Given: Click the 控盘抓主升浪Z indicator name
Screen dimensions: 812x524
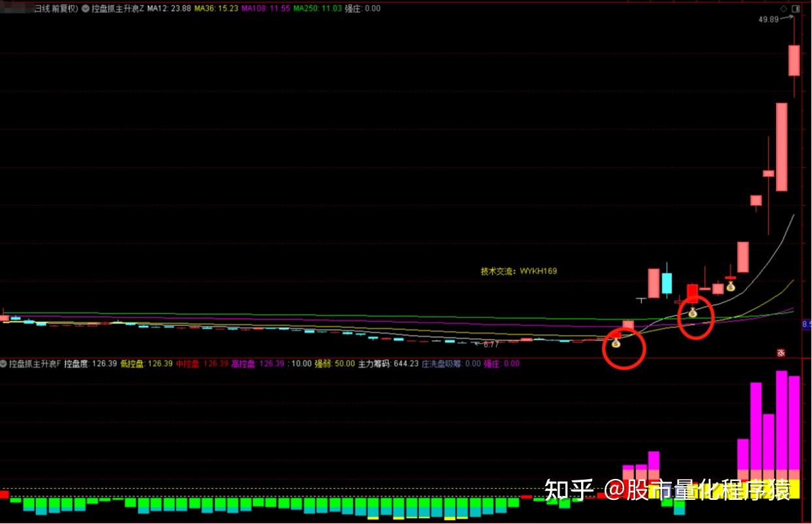Looking at the screenshot, I should 118,8.
